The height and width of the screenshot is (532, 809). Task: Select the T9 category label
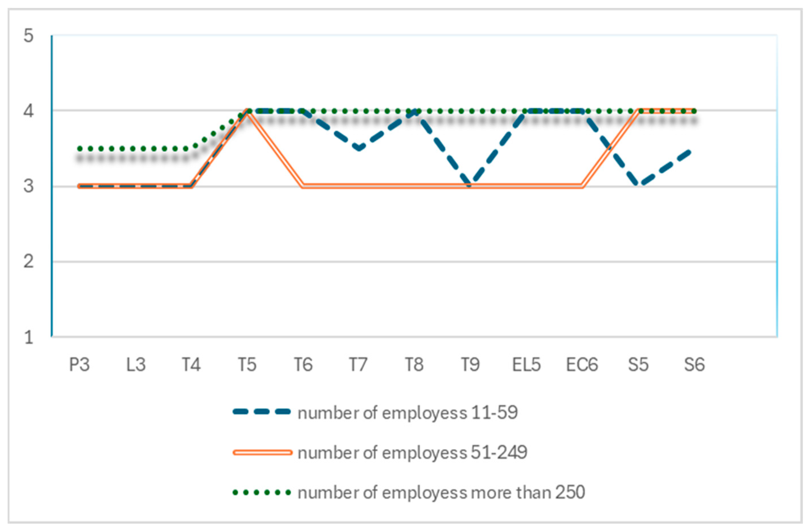470,365
